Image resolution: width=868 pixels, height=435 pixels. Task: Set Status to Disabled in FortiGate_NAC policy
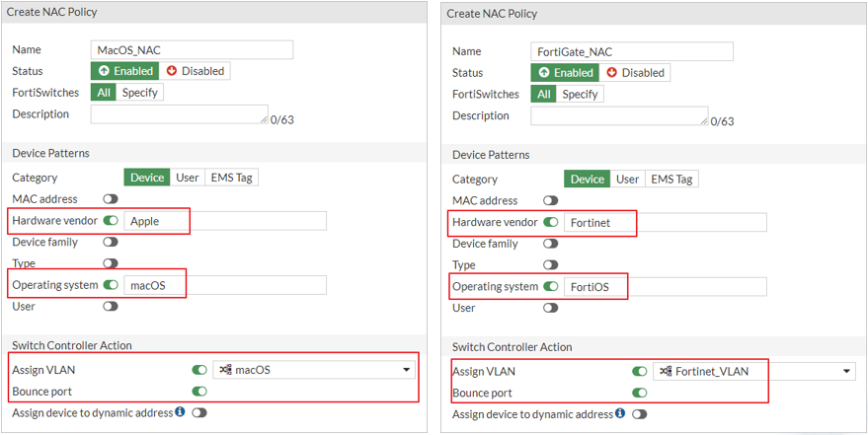[635, 72]
